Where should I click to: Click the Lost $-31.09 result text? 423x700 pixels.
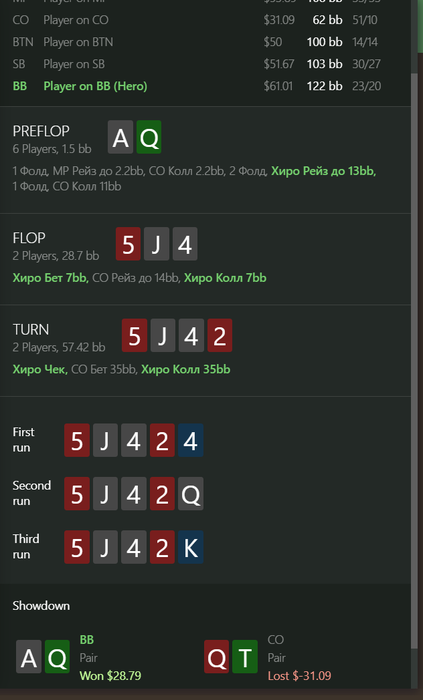(x=299, y=675)
